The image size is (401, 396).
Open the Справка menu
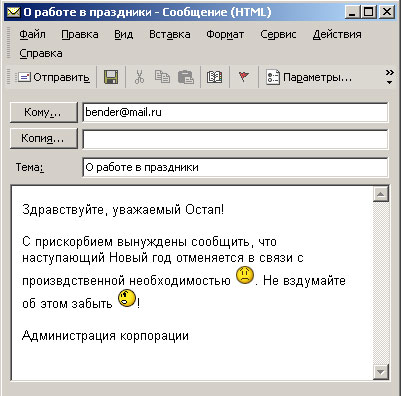pos(41,53)
